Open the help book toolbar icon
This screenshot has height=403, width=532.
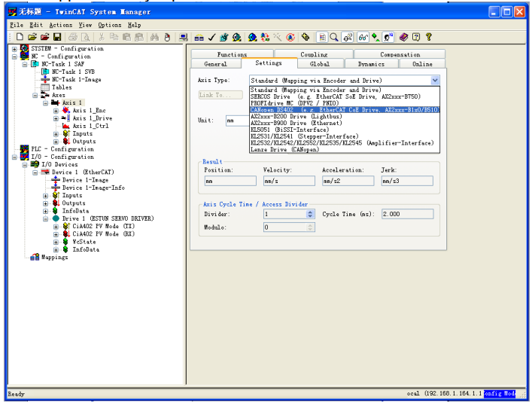(x=403, y=38)
